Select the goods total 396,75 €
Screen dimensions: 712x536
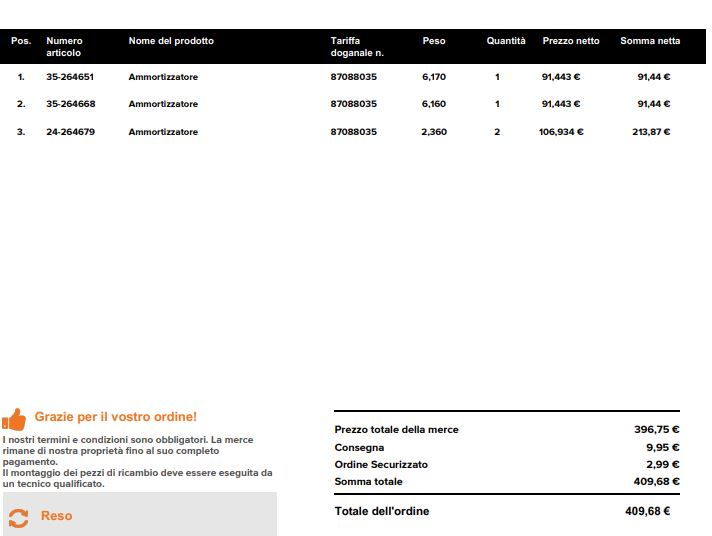[657, 429]
